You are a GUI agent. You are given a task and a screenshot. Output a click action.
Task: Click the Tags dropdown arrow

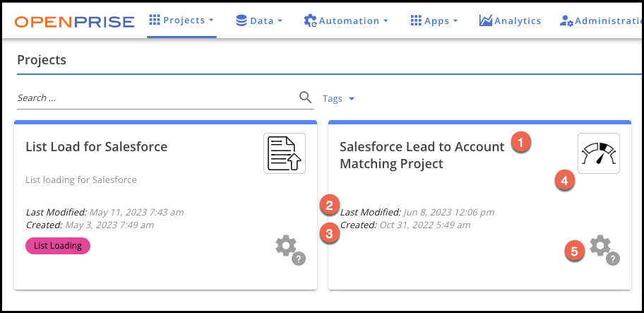coord(351,99)
